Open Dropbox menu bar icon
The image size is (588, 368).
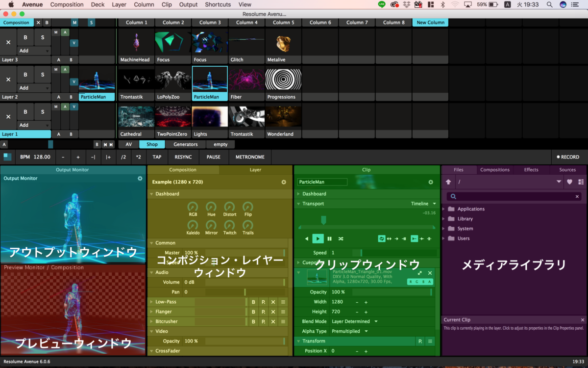407,4
